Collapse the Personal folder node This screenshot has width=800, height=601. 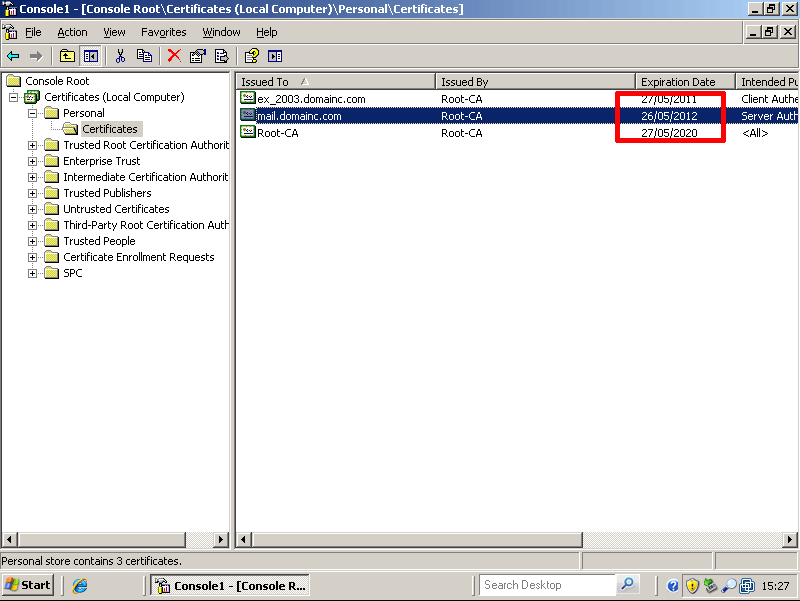[x=33, y=113]
